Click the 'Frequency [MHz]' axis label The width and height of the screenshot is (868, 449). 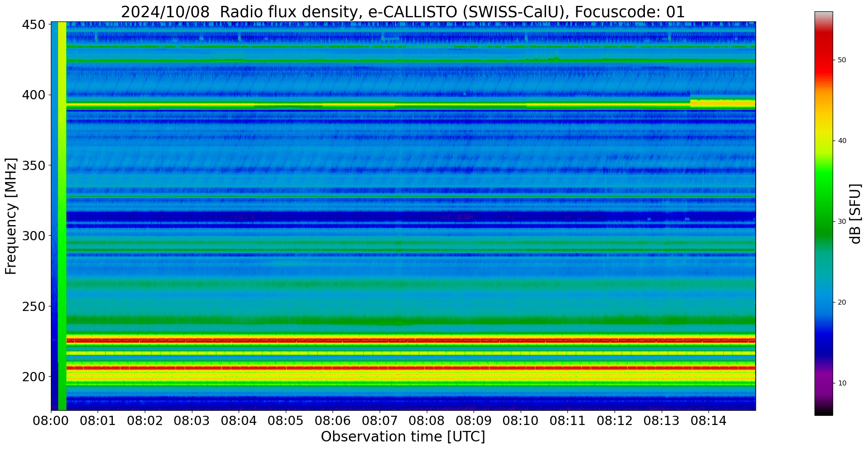(x=11, y=216)
